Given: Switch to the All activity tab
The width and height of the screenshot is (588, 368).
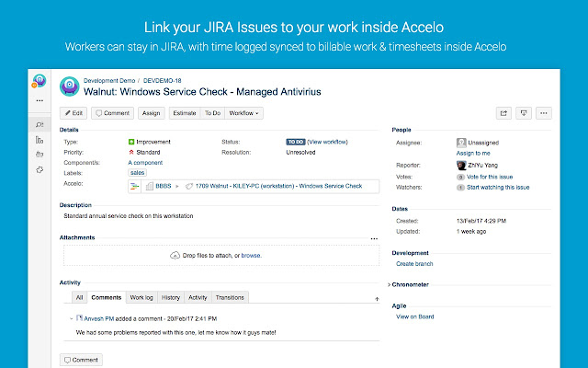Looking at the screenshot, I should (x=79, y=297).
